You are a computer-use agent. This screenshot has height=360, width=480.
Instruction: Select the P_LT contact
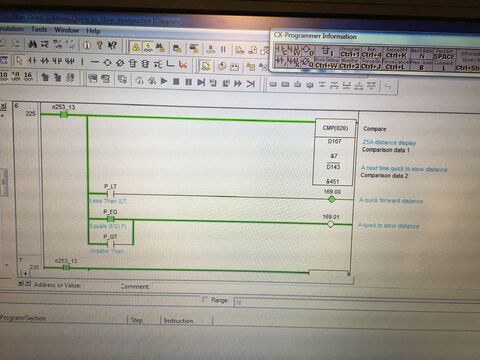[x=111, y=194]
